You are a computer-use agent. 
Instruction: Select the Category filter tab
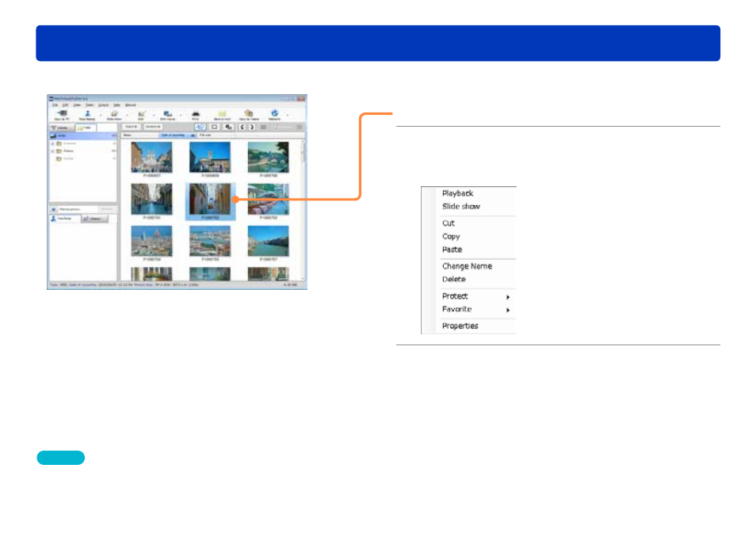click(x=94, y=219)
